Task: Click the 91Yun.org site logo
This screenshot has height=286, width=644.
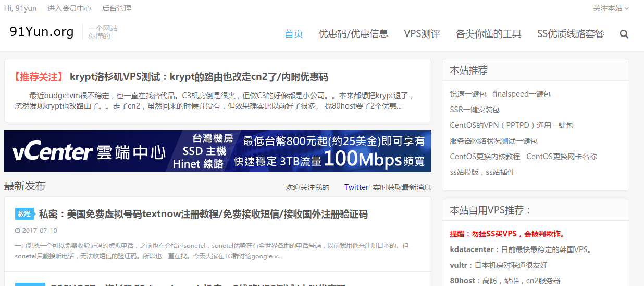Action: pyautogui.click(x=42, y=32)
